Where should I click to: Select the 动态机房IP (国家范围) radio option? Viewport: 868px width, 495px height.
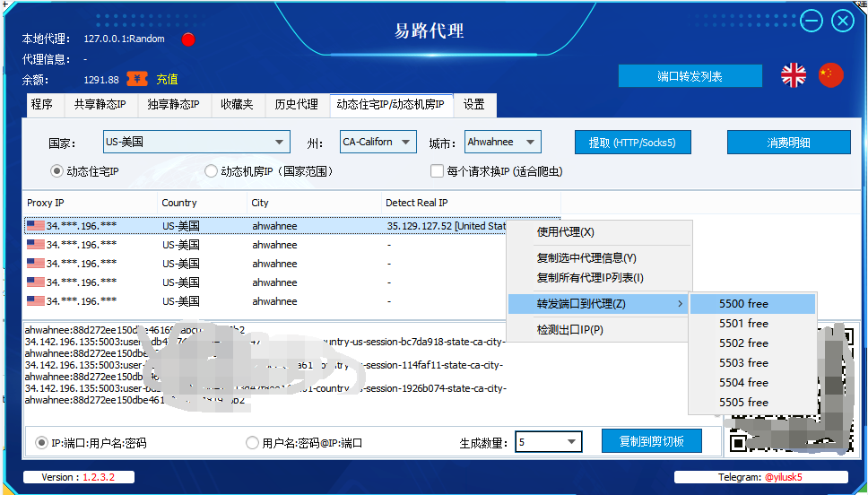(211, 171)
